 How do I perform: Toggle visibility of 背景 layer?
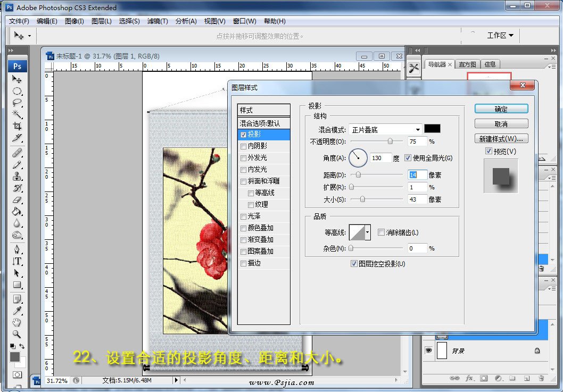[x=428, y=350]
